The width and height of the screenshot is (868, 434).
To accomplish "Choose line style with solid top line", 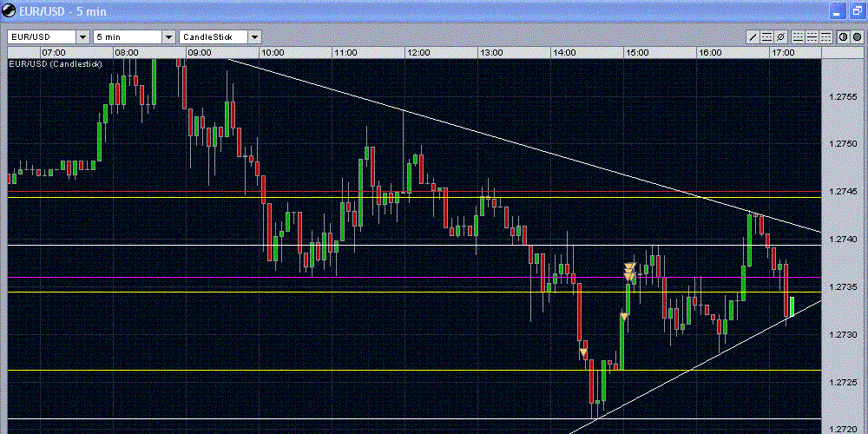I will pyautogui.click(x=826, y=37).
